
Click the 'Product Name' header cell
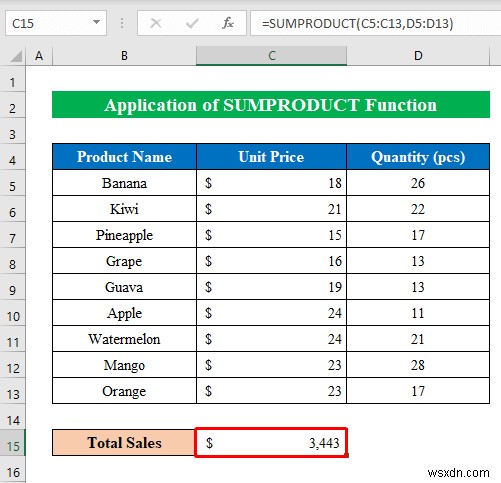(x=124, y=157)
